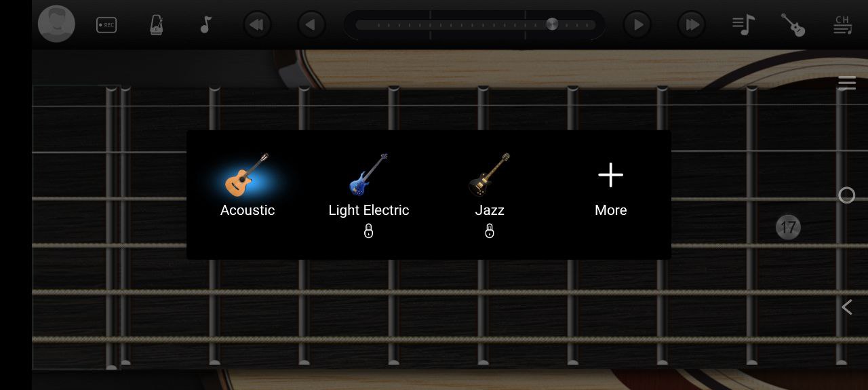
Task: Tap More to see additional guitars
Action: 611,189
